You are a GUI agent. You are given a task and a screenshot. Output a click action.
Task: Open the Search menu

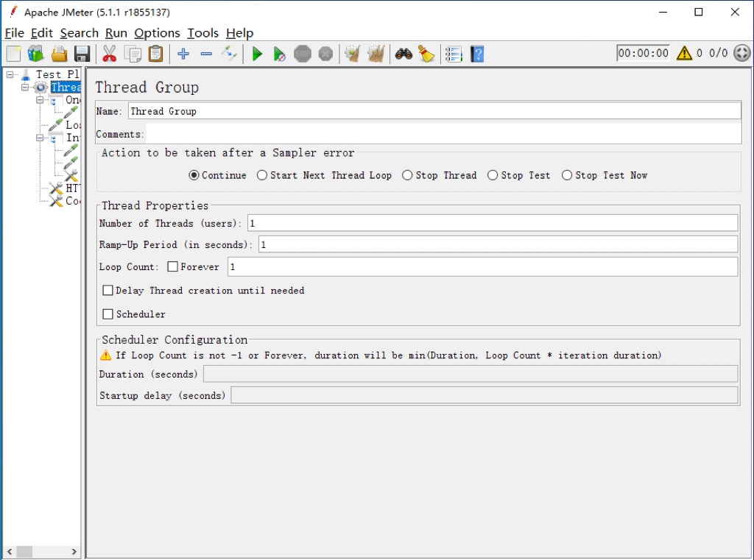[x=80, y=33]
